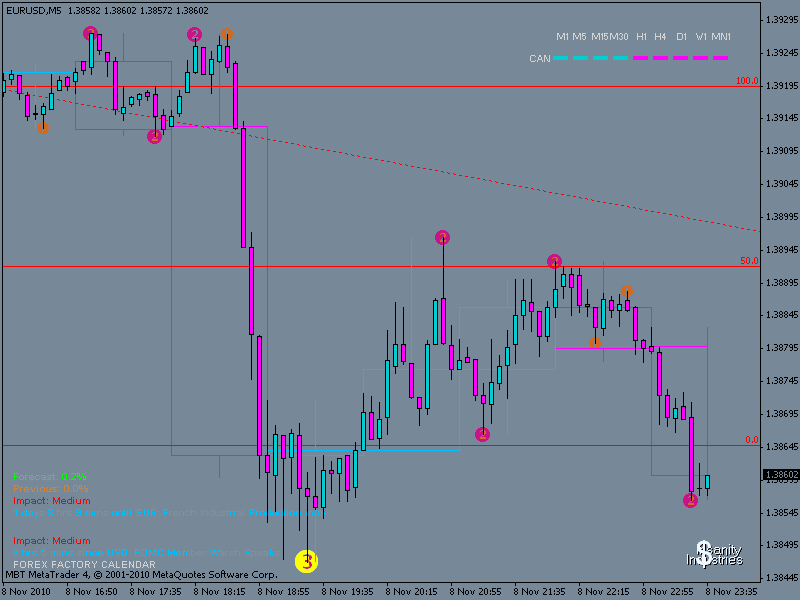This screenshot has height=600, width=800.
Task: Click the MBT MetaTrader 4 copyright text
Action: tap(142, 575)
